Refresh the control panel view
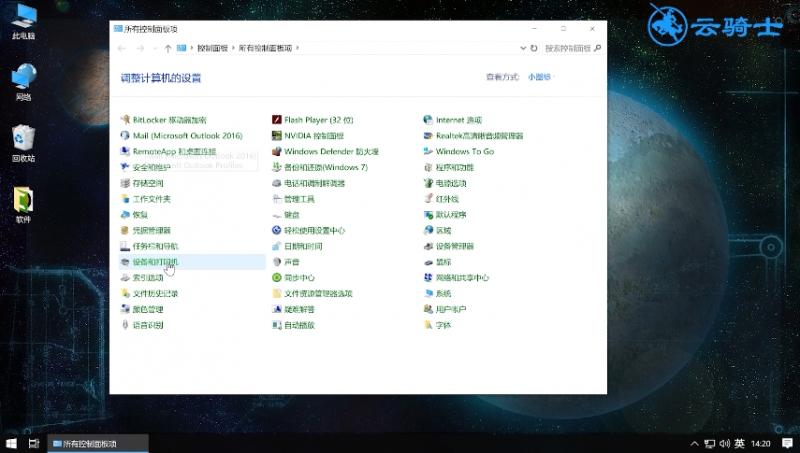The height and width of the screenshot is (453, 800). [x=534, y=48]
